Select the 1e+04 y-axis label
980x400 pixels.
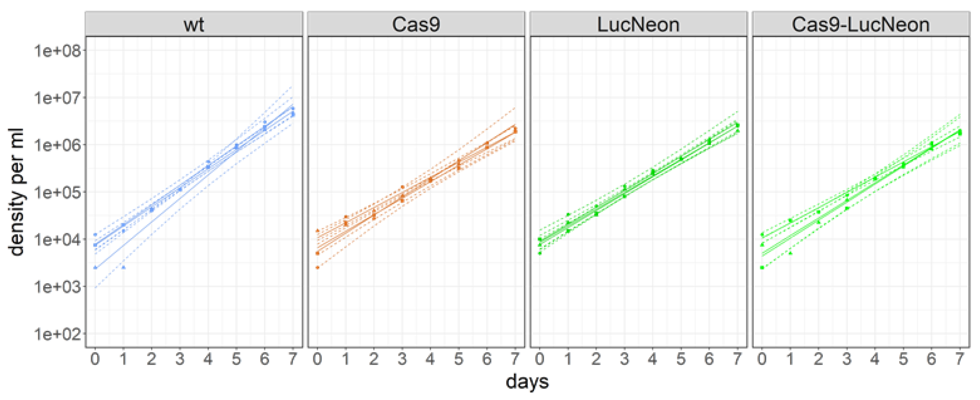click(x=58, y=240)
